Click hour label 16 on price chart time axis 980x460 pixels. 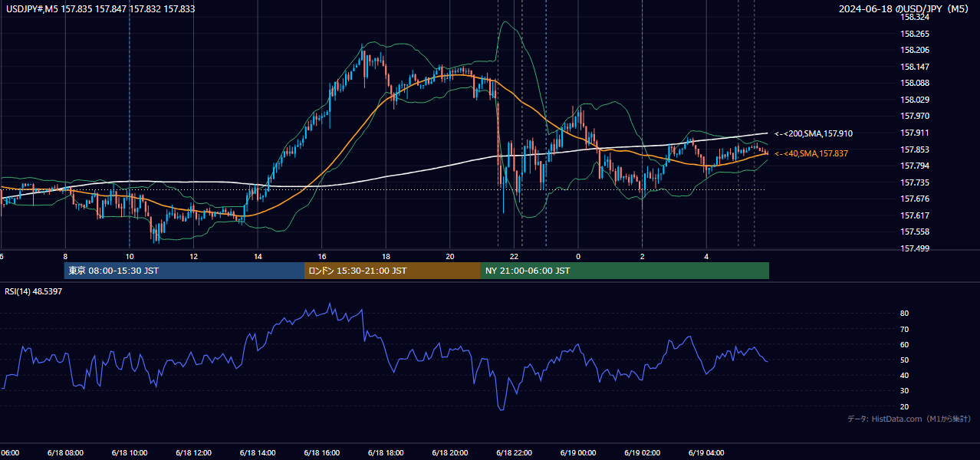click(x=322, y=257)
